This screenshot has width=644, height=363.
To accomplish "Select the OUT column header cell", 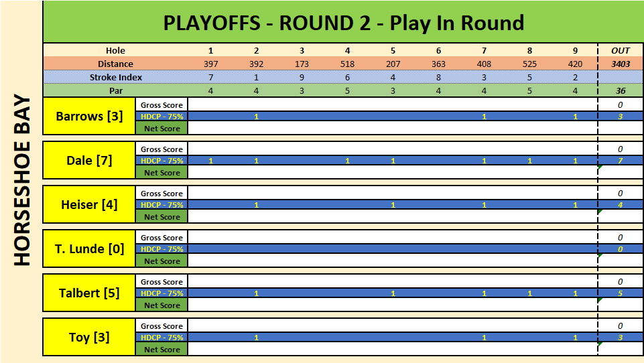I will coord(620,50).
